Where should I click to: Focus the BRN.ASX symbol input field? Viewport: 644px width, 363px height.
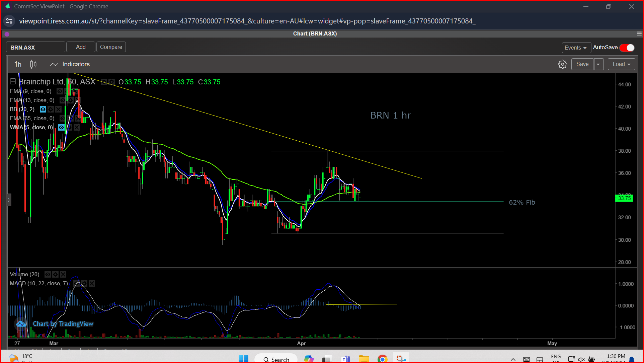[x=35, y=47]
